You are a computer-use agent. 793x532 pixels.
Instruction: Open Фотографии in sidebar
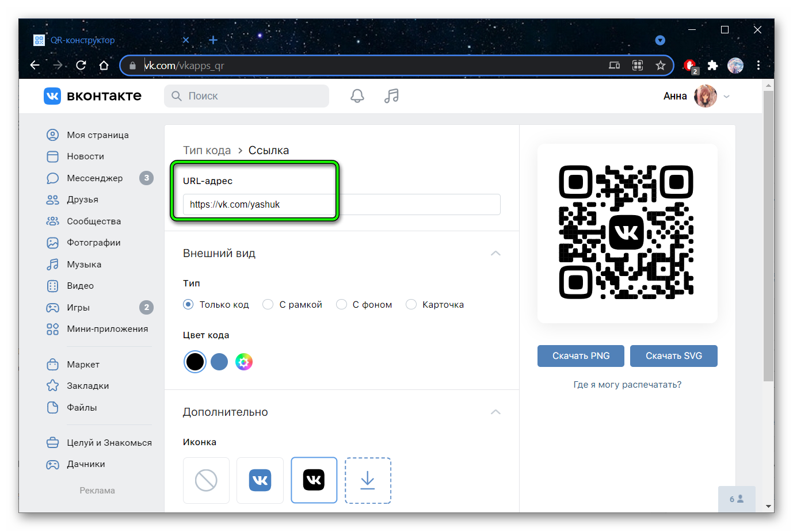(x=93, y=243)
